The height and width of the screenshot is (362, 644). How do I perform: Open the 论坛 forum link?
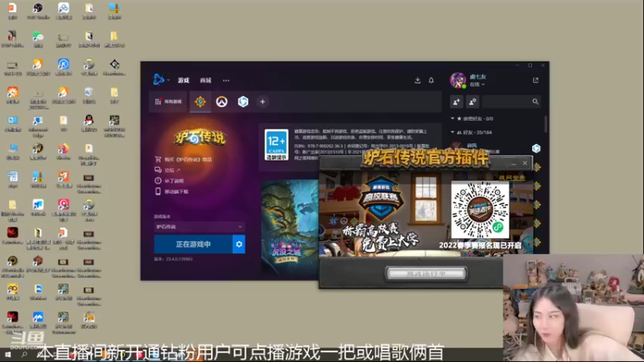pyautogui.click(x=167, y=170)
